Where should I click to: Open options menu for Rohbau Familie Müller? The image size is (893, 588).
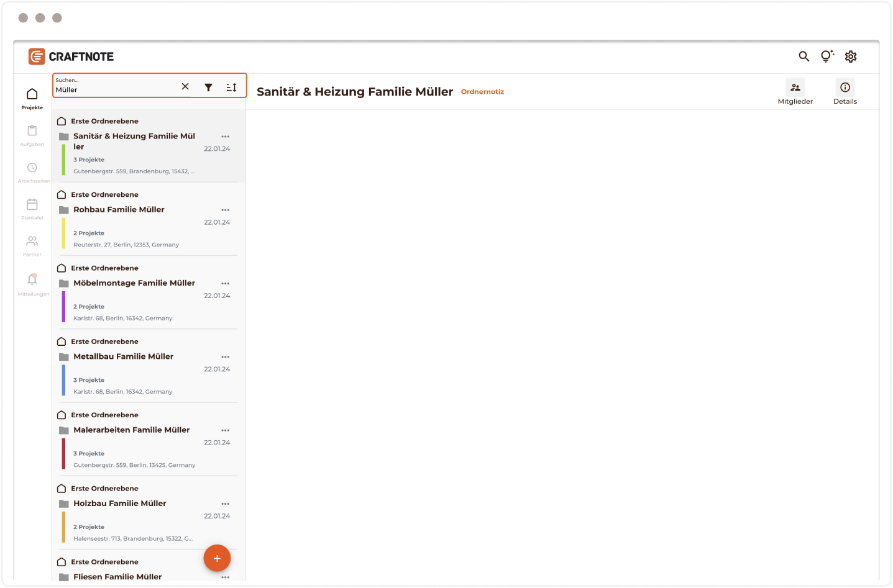[225, 210]
